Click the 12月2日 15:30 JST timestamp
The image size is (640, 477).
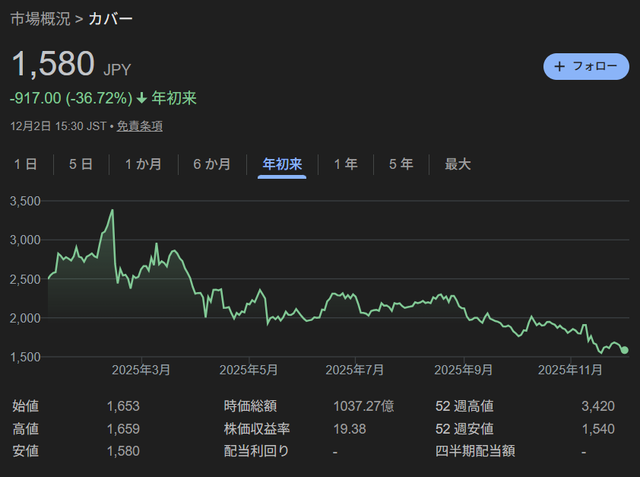point(58,126)
